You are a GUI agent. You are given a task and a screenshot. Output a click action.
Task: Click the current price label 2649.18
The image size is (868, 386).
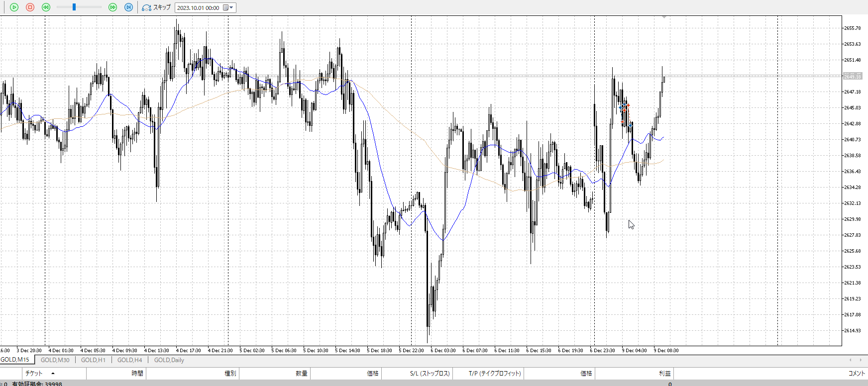pyautogui.click(x=852, y=77)
